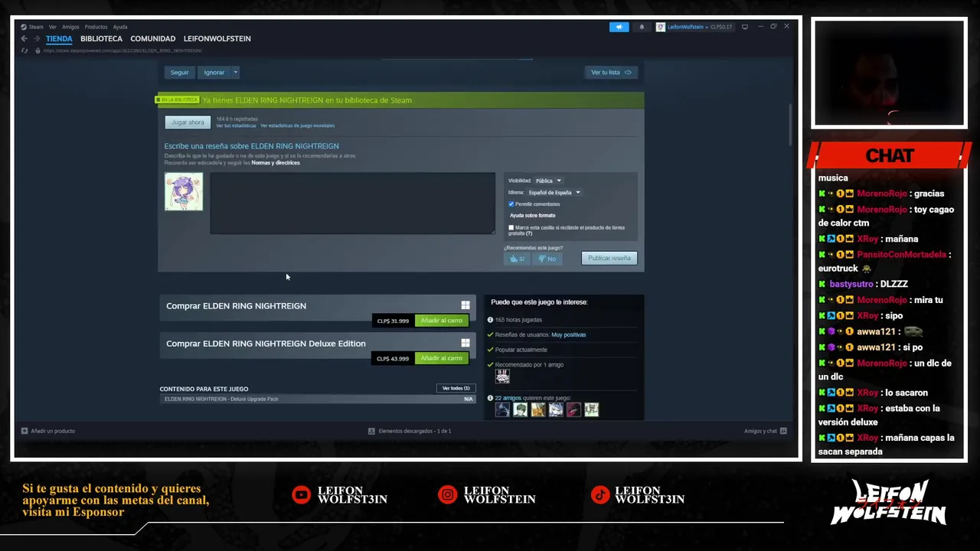This screenshot has height=551, width=980.
Task: Click the first friend avatar wanting this game
Action: (x=502, y=409)
